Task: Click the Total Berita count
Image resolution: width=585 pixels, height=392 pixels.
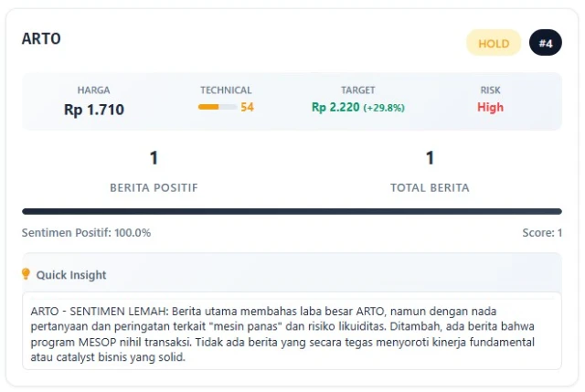Action: pyautogui.click(x=430, y=158)
